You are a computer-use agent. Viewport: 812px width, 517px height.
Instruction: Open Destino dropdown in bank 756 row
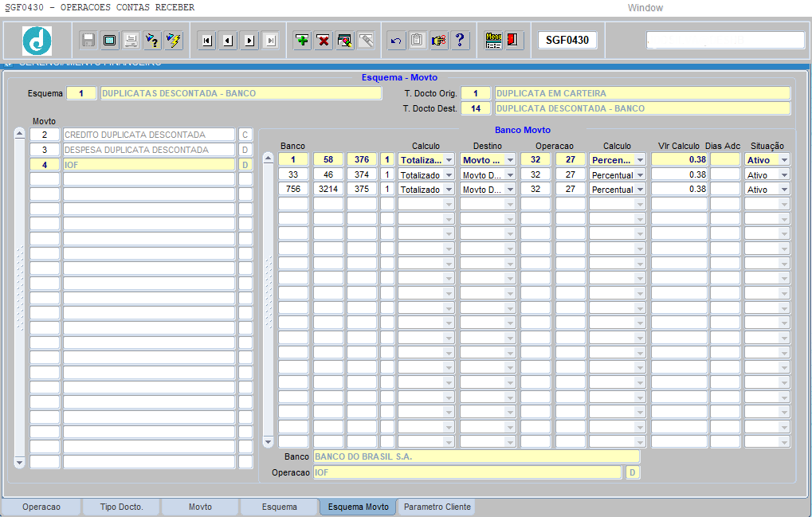[511, 190]
